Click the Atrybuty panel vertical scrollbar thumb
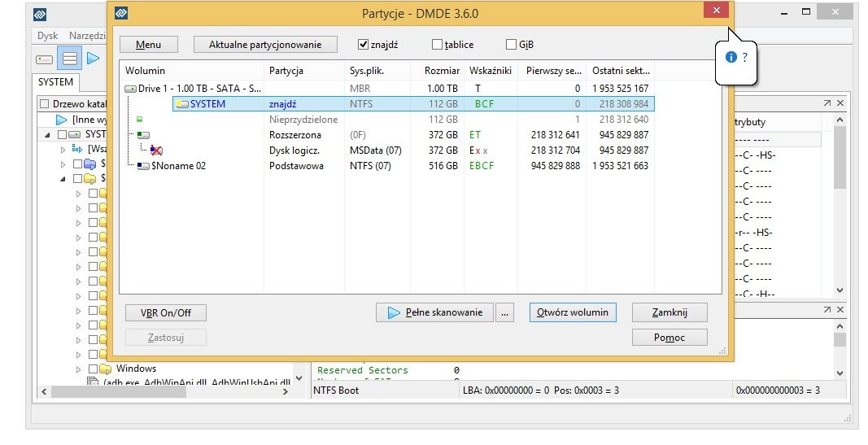Viewport: 868px width, 445px height. [840, 158]
